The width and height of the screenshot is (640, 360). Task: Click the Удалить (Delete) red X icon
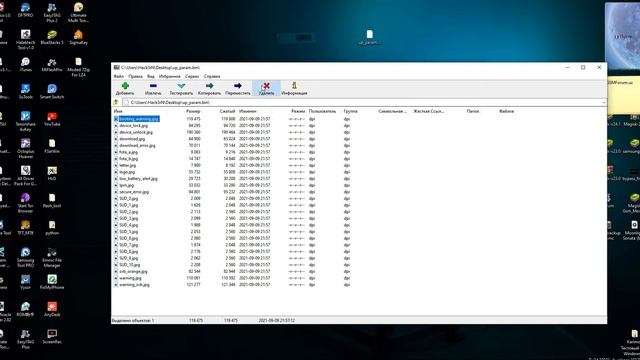pyautogui.click(x=267, y=86)
